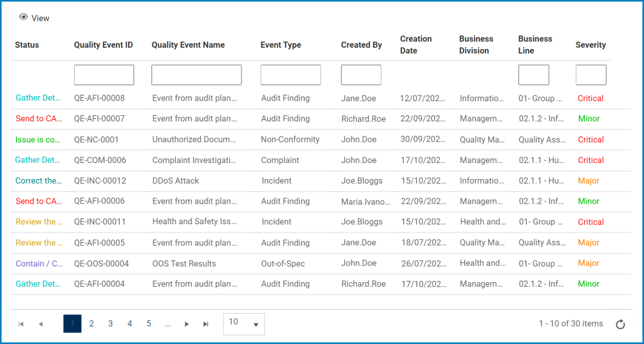Select the QE-COM-0006 cell
The height and width of the screenshot is (344, 644).
tap(100, 160)
